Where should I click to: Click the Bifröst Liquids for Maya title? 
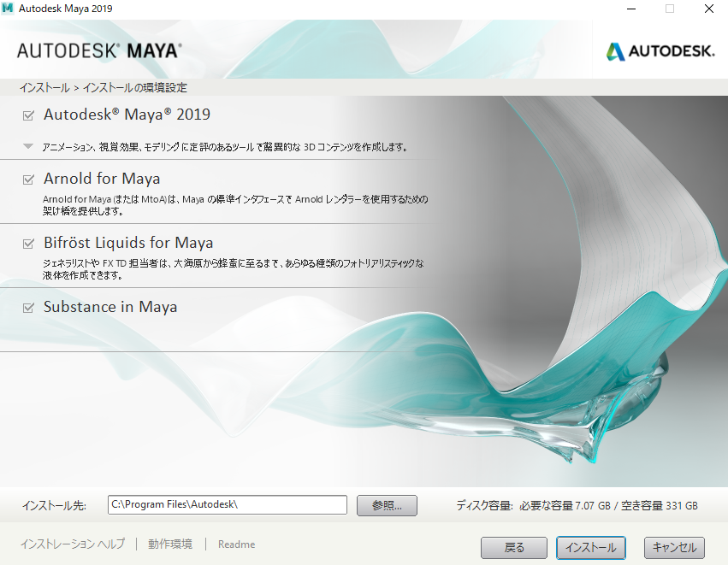128,243
